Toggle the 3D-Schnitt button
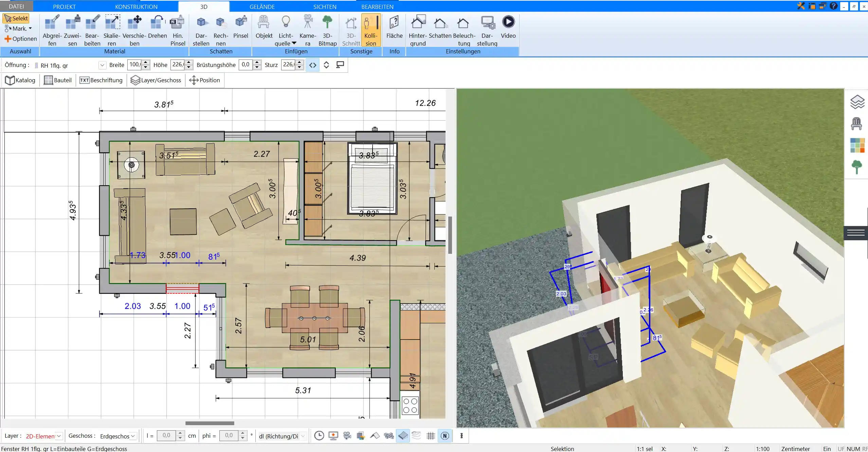The height and width of the screenshot is (452, 868). [x=351, y=30]
